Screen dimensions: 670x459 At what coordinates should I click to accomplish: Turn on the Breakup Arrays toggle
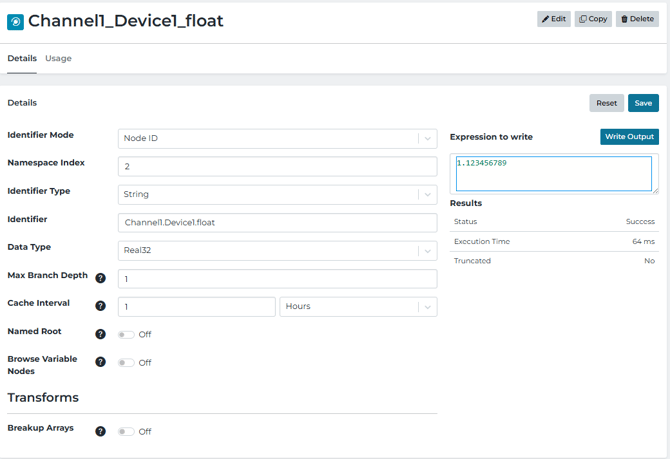coord(126,432)
